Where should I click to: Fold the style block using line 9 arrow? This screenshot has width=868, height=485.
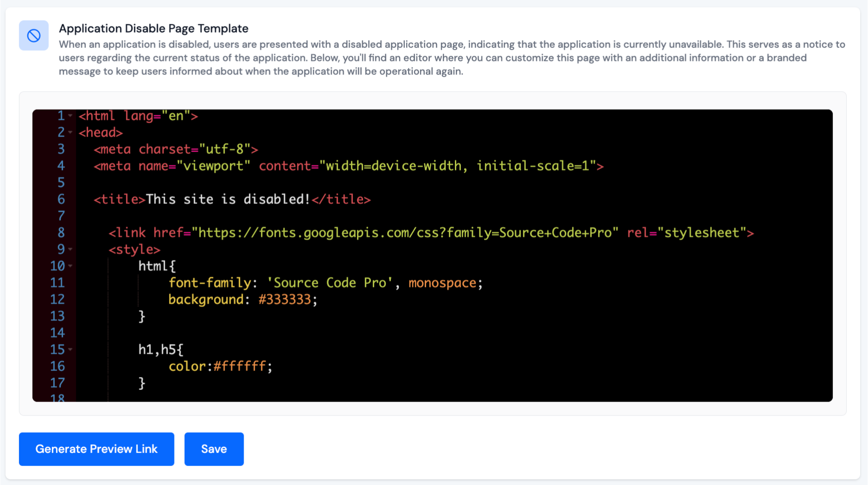pyautogui.click(x=70, y=249)
